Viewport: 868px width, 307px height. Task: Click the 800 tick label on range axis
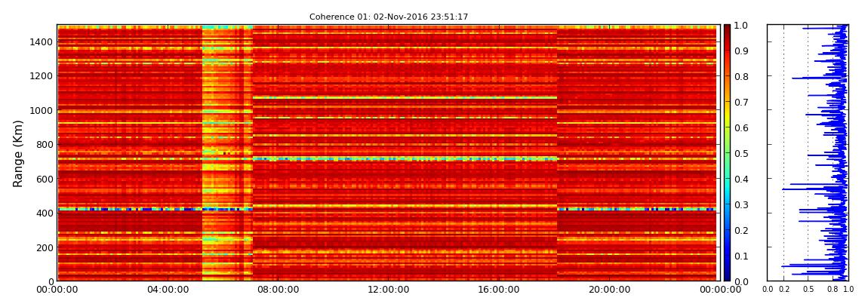(45, 144)
